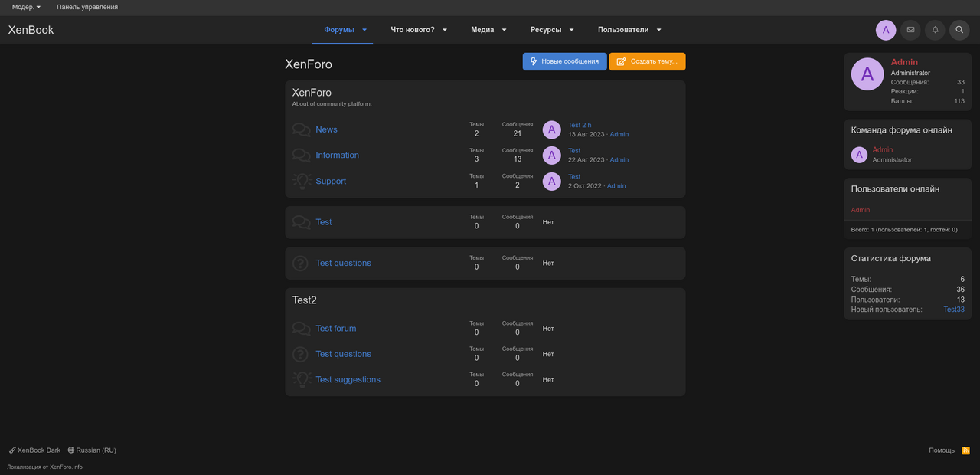This screenshot has width=980, height=475.
Task: Expand the Модер. dropdown menu
Action: (x=27, y=7)
